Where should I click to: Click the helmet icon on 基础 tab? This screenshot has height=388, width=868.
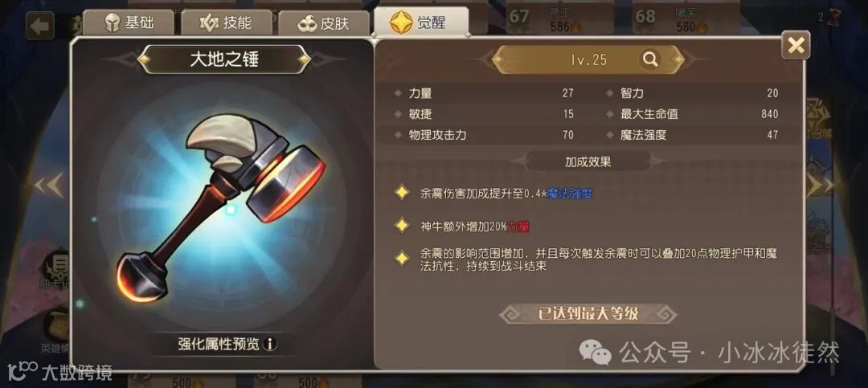[x=113, y=23]
